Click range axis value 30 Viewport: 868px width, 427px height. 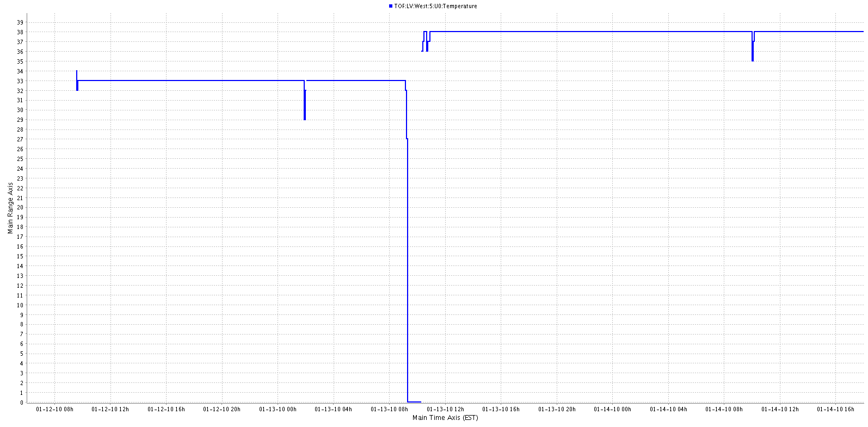point(20,110)
